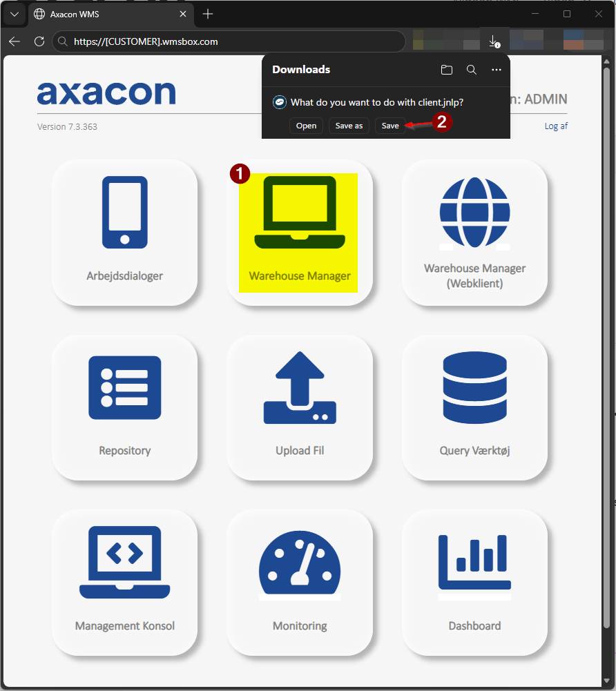
Task: Click the downloads toolbar icon
Action: click(x=494, y=41)
